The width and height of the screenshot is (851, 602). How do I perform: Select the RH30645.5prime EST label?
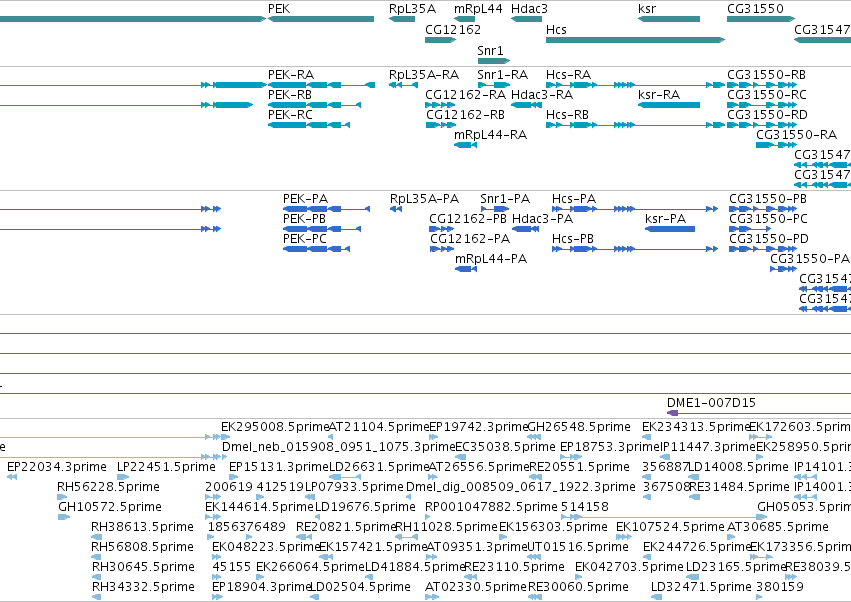(143, 567)
